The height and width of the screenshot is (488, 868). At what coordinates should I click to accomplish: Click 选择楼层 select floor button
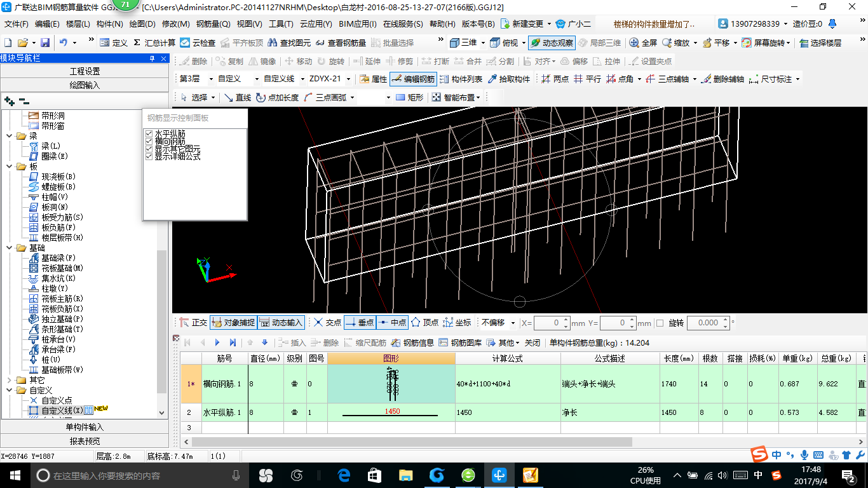(820, 43)
